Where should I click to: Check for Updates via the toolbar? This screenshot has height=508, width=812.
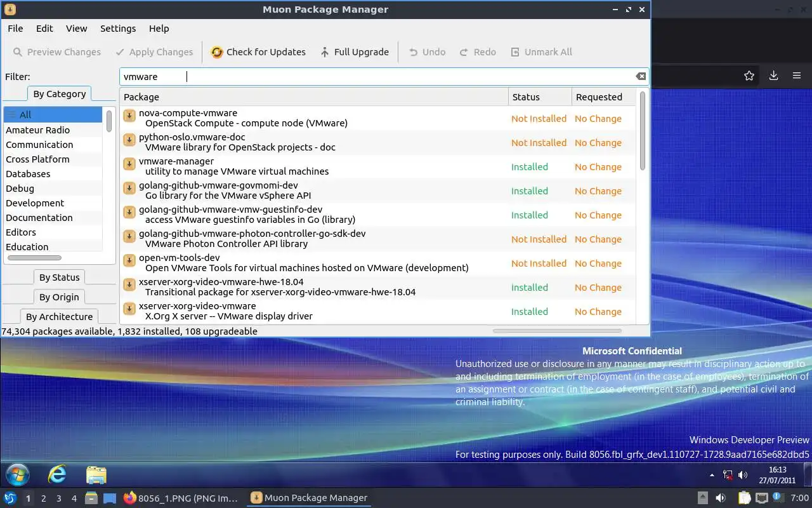[x=258, y=52]
